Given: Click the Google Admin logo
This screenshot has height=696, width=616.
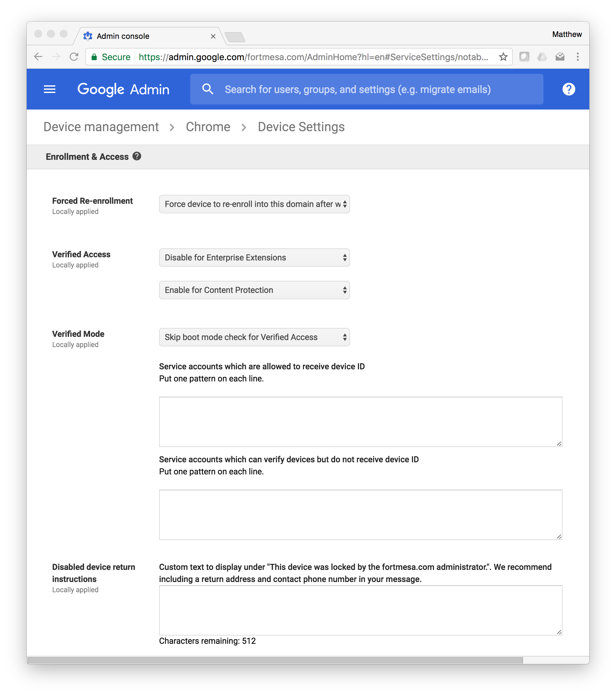Looking at the screenshot, I should click(x=123, y=89).
